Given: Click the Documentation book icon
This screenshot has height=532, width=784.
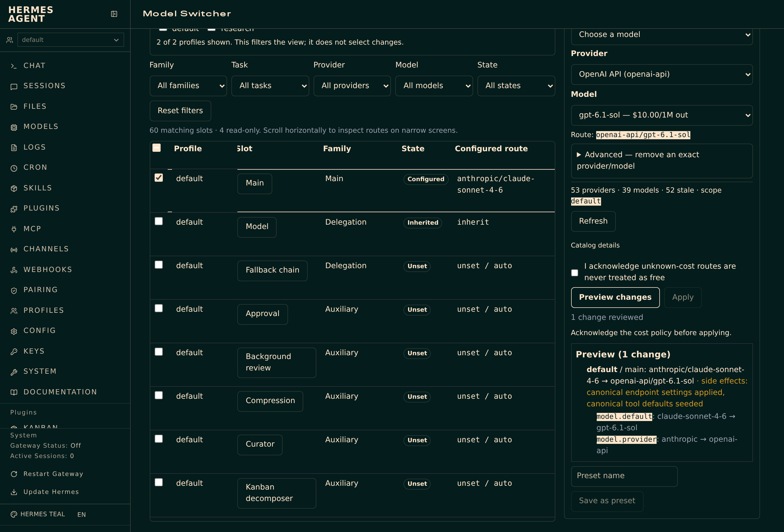Looking at the screenshot, I should (14, 392).
